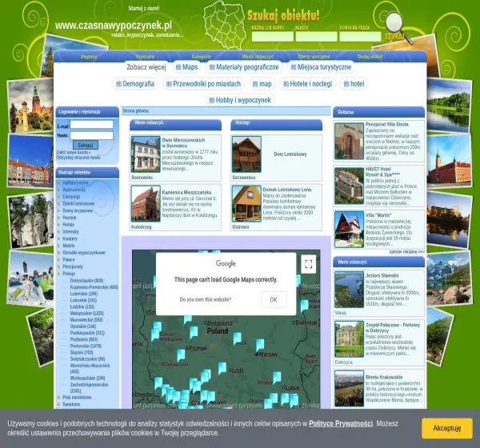
Task: Click zamów reklamę link
Action: pyautogui.click(x=407, y=252)
